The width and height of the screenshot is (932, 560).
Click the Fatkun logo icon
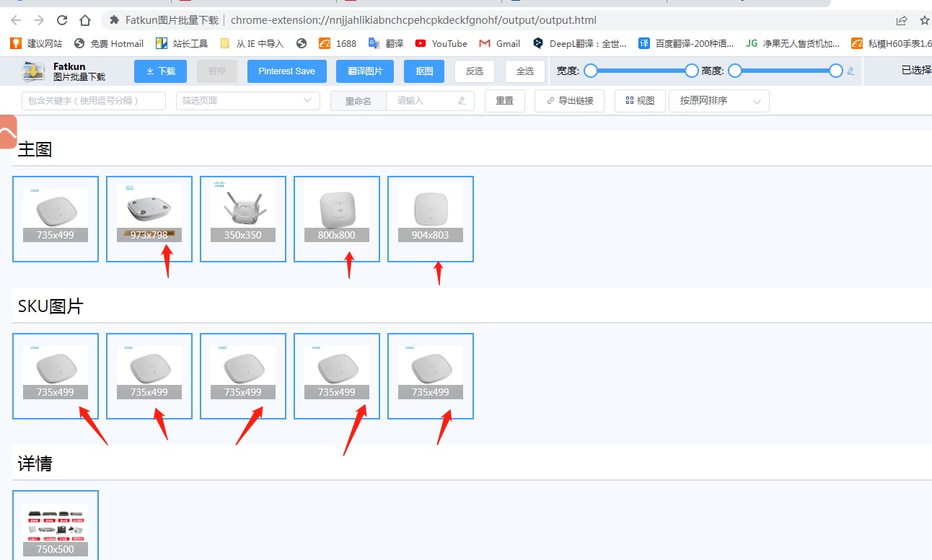(x=33, y=71)
